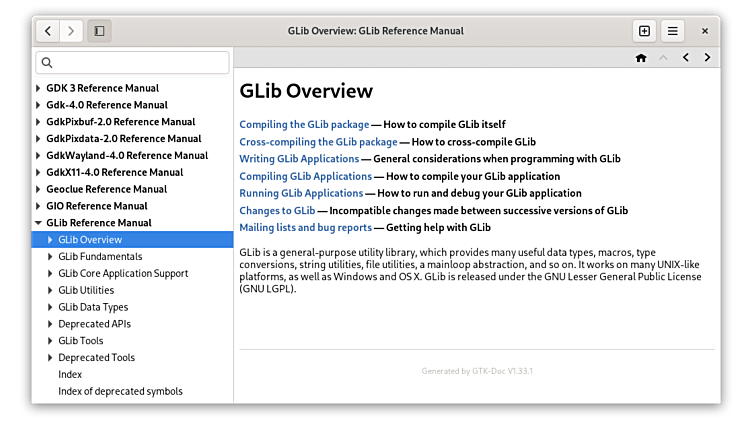Open a new tab

(x=644, y=31)
